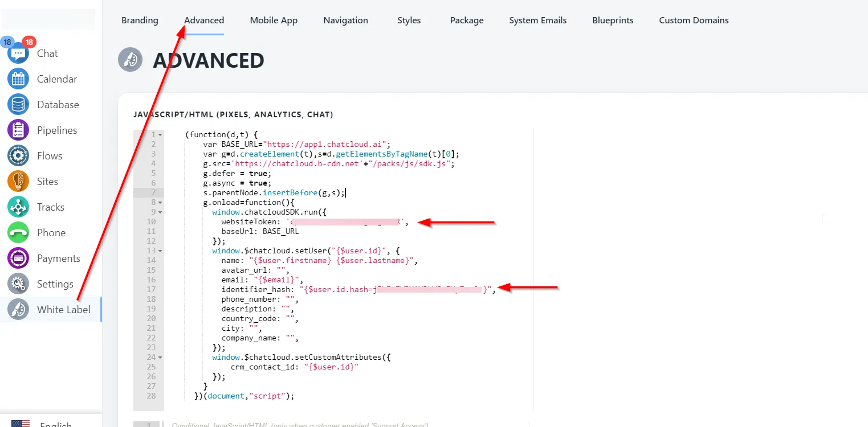
Task: Collapse code fold arrow on line 24
Action: pyautogui.click(x=161, y=358)
